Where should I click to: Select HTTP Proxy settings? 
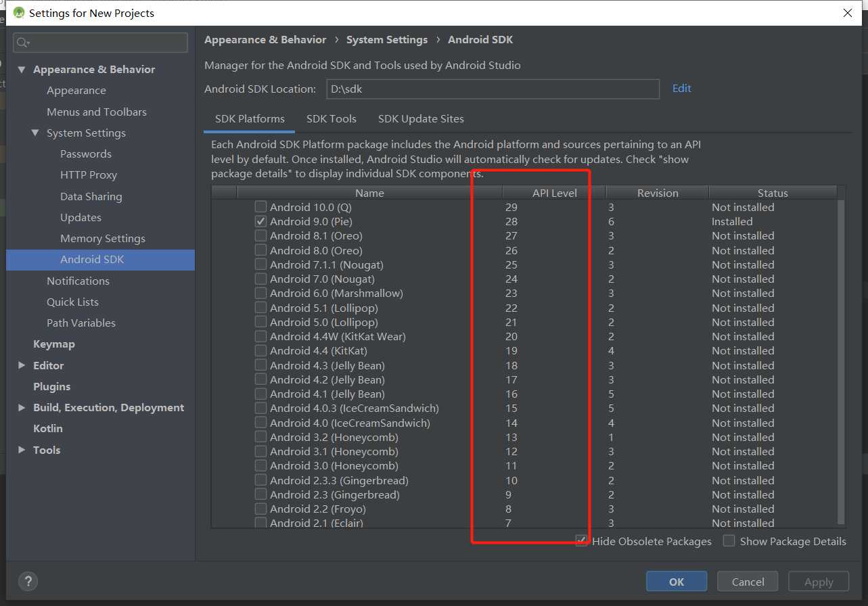click(89, 174)
